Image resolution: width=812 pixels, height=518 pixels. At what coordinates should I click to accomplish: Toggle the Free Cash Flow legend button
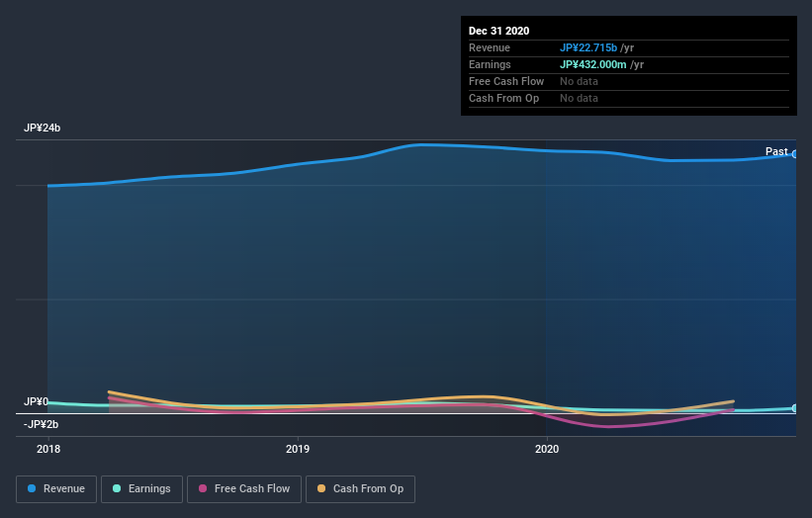pos(244,489)
